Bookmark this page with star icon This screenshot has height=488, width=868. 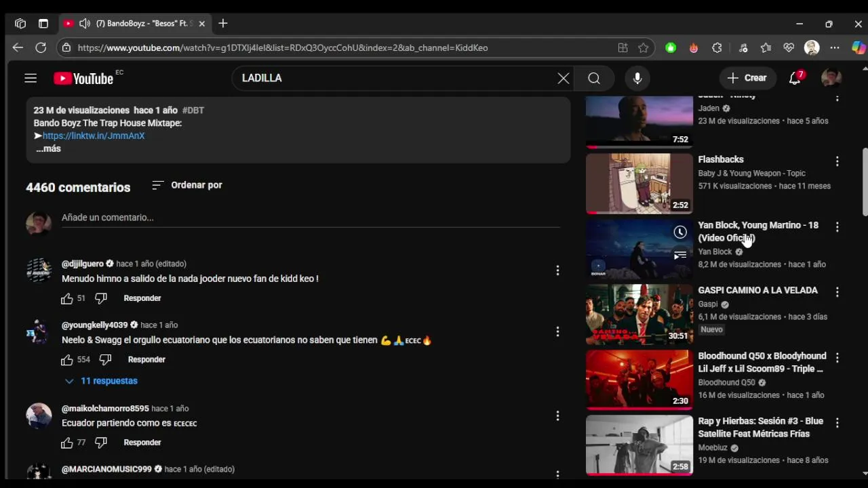tap(644, 47)
